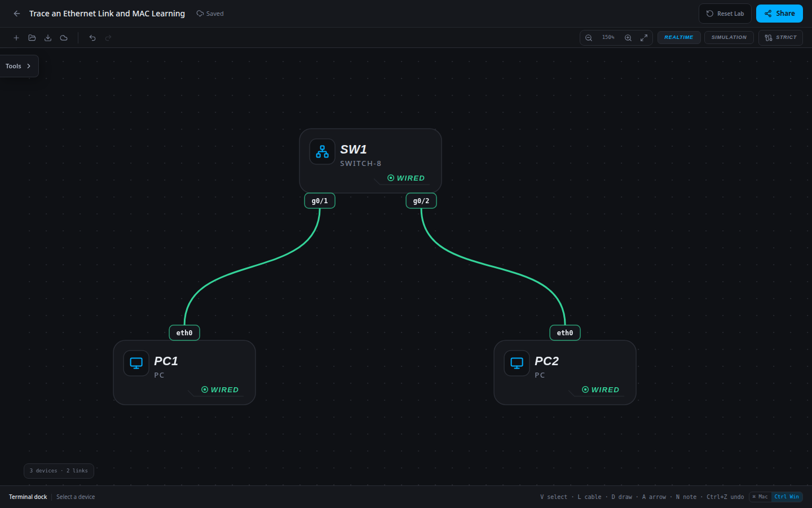Image resolution: width=812 pixels, height=508 pixels.
Task: Click the plus new lab icon
Action: pyautogui.click(x=16, y=38)
